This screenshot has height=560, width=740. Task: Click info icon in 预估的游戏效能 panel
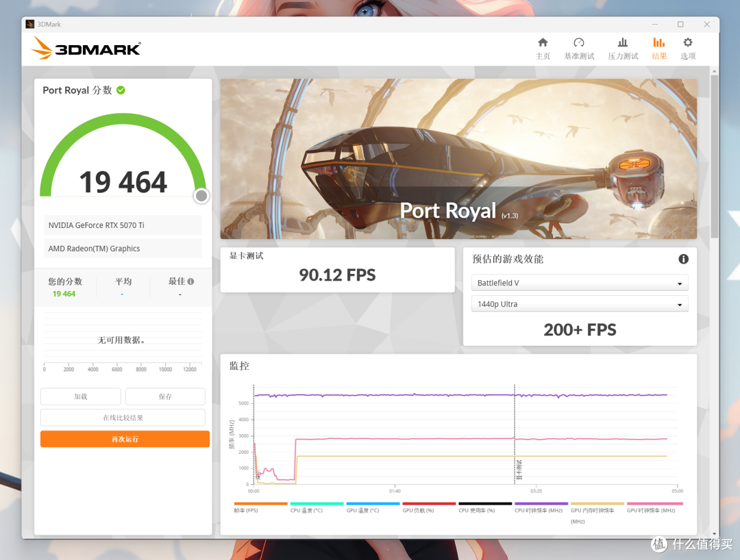click(x=683, y=259)
